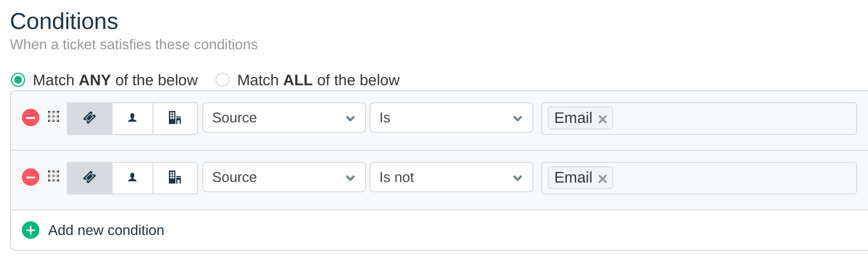This screenshot has width=868, height=259.
Task: Select contact fields icon in second row
Action: coord(132,178)
